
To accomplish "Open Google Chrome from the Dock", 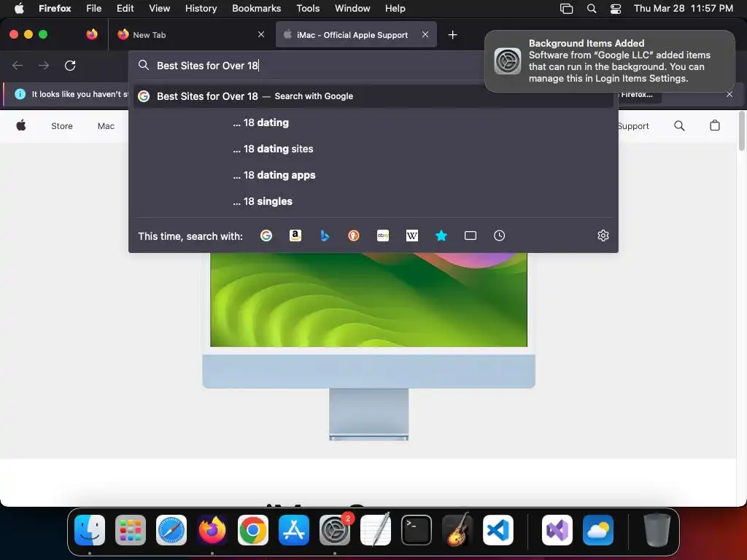I will click(x=253, y=530).
